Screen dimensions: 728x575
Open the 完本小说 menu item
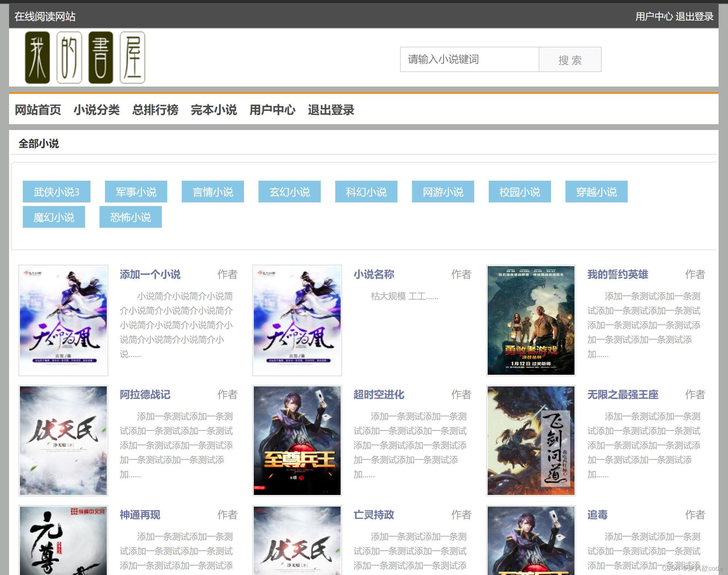click(214, 110)
